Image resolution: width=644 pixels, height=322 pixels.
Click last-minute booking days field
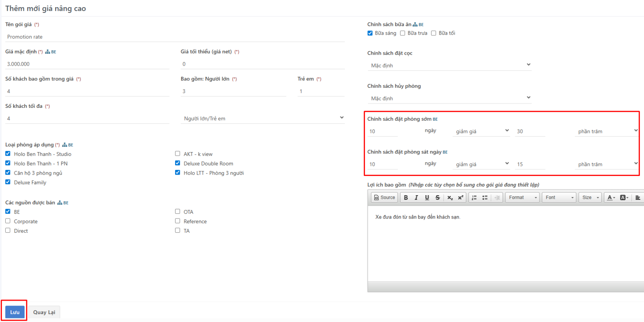point(382,165)
